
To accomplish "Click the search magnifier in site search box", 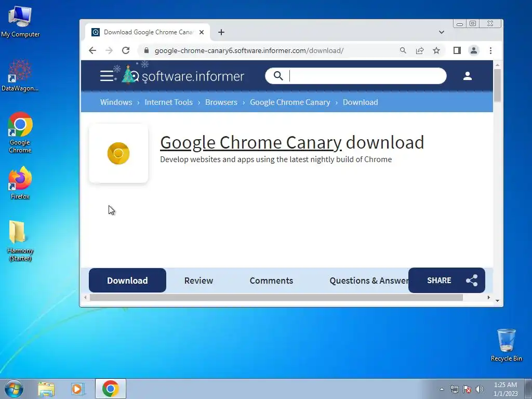I will 278,76.
